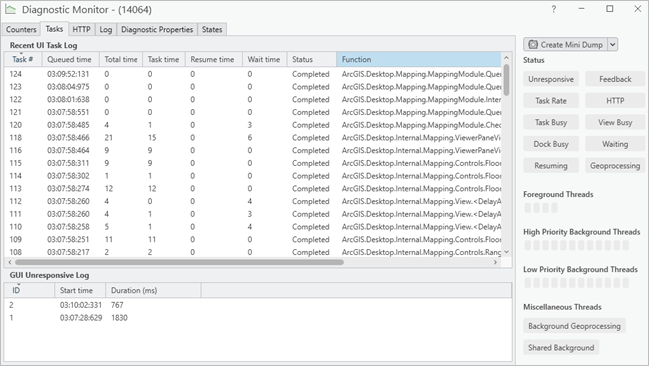The width and height of the screenshot is (649, 366).
Task: Sort by the Resume time column
Action: coord(214,59)
